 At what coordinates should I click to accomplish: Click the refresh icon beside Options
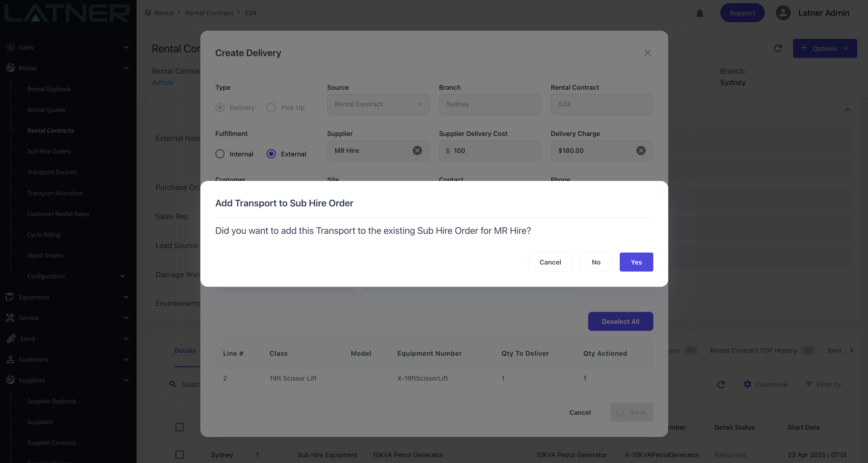778,49
